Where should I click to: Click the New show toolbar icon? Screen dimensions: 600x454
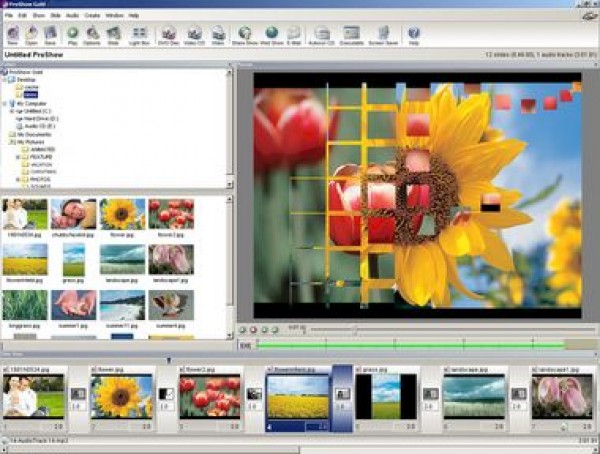(12, 35)
